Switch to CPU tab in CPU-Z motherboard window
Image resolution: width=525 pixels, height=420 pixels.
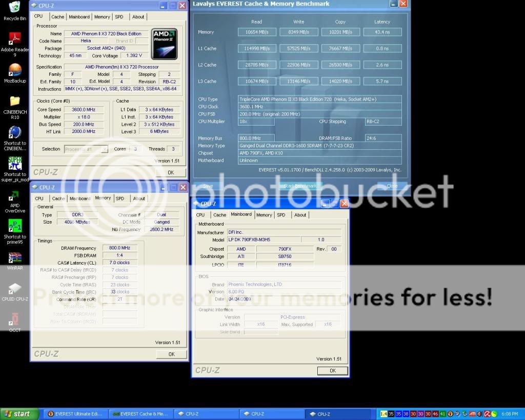click(x=200, y=215)
